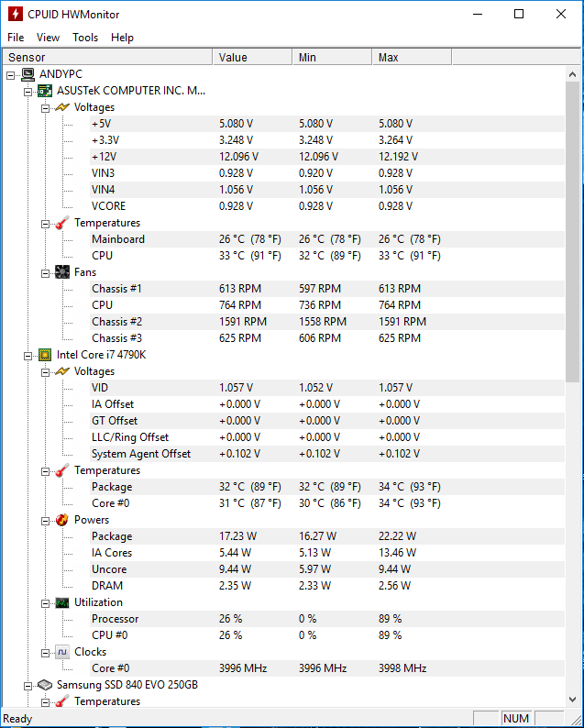Click the Intel CPU Voltages lightning icon
This screenshot has width=584, height=728.
(62, 371)
